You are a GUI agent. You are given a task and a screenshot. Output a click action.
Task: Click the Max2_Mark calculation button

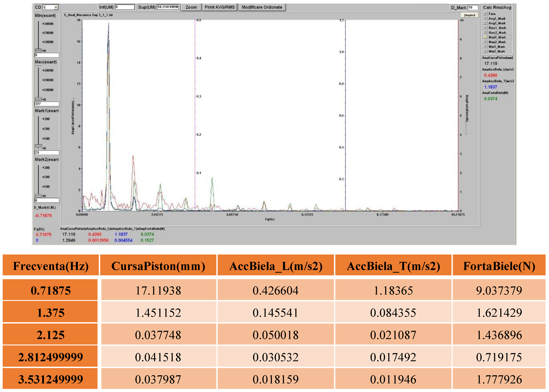coord(485,42)
